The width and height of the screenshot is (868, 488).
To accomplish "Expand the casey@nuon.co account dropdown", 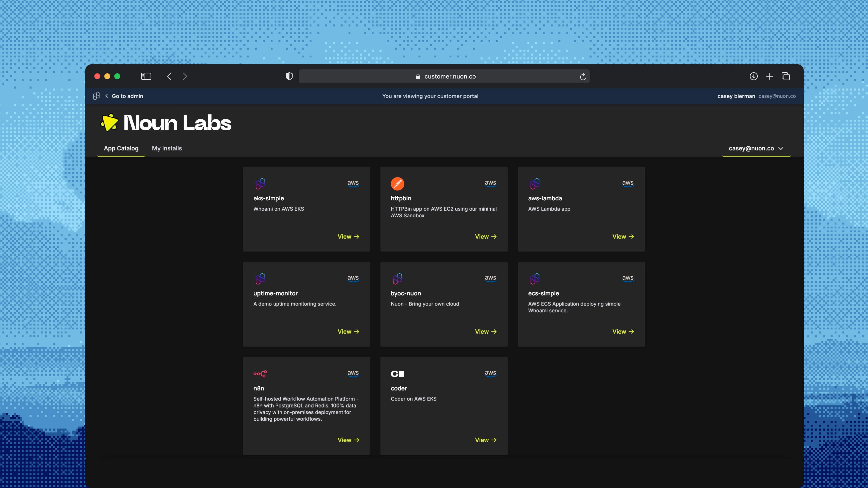I will point(756,148).
